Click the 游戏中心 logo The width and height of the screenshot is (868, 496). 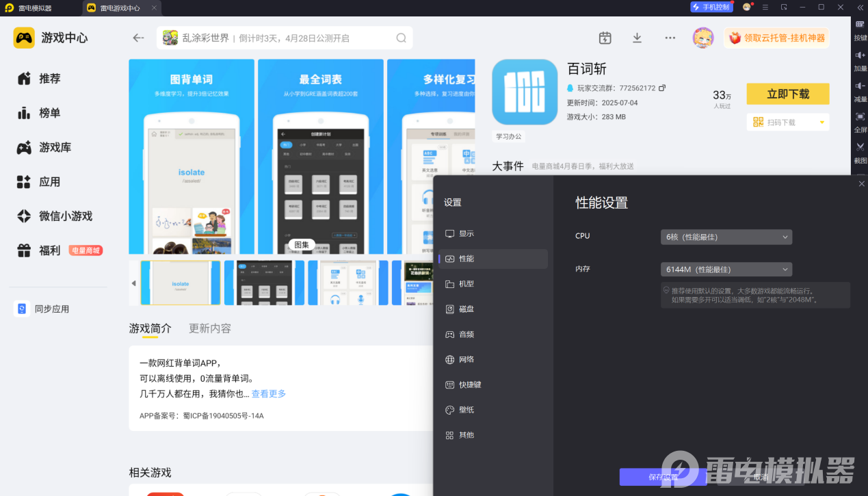[x=51, y=38]
